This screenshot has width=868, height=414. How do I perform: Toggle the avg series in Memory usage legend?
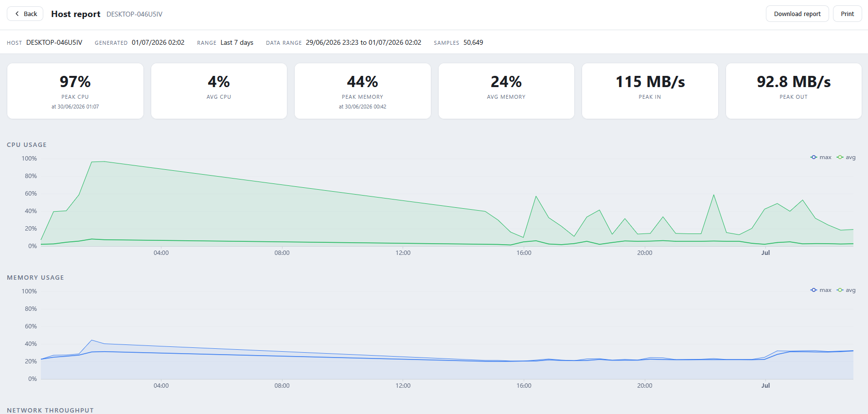coord(846,290)
